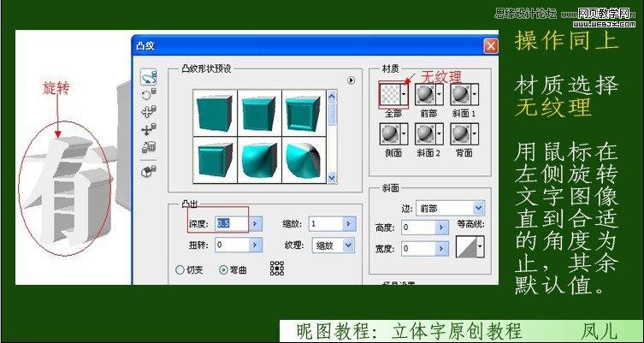
Task: Choose the beveled-frame cube preset, top row
Action: click(x=304, y=113)
